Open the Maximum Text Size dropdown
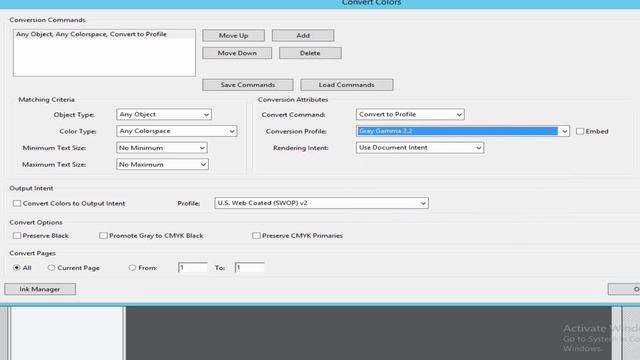This screenshot has height=360, width=640. [162, 164]
